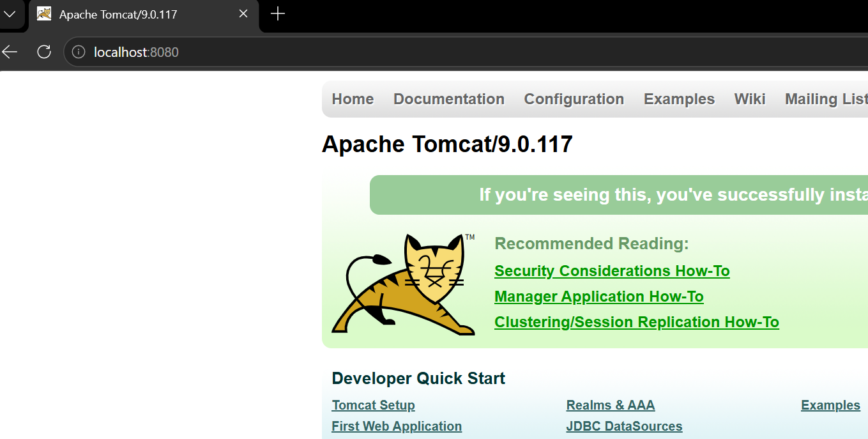The width and height of the screenshot is (868, 439).
Task: Click the Tomcat favicon in the tab
Action: [x=44, y=14]
